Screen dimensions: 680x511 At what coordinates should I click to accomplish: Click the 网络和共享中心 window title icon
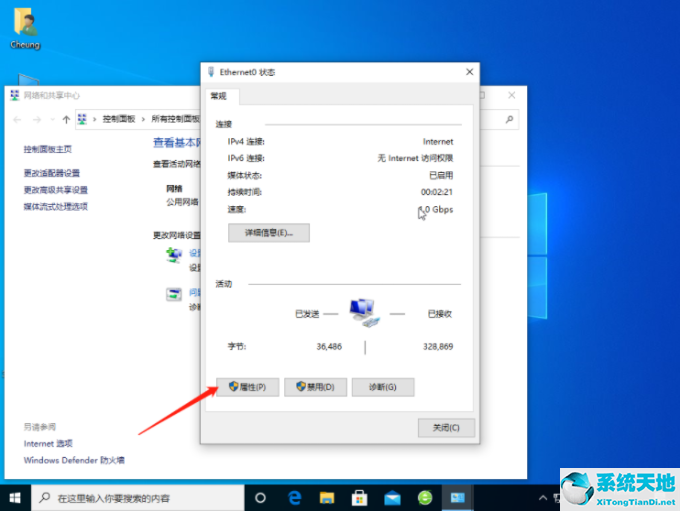pyautogui.click(x=15, y=95)
